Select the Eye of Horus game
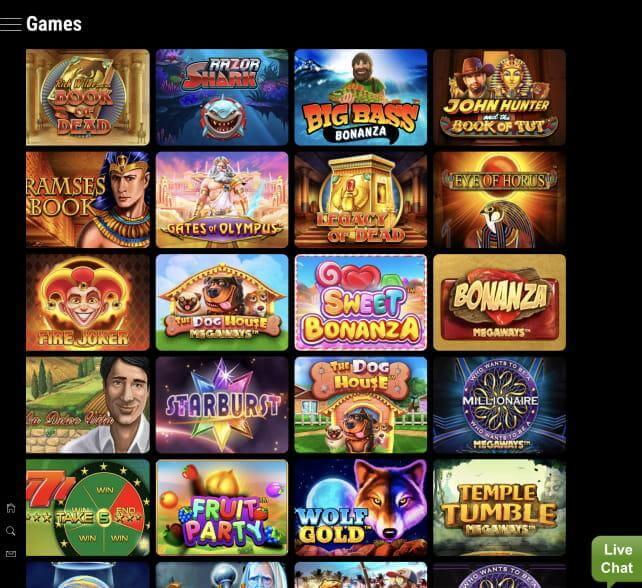 [500, 200]
